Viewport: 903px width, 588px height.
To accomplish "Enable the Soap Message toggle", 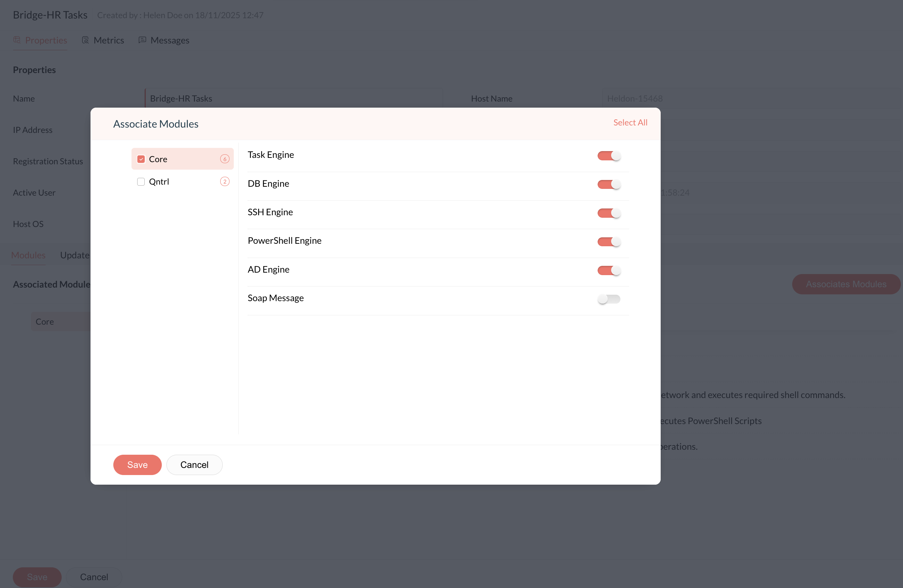I will pos(609,299).
